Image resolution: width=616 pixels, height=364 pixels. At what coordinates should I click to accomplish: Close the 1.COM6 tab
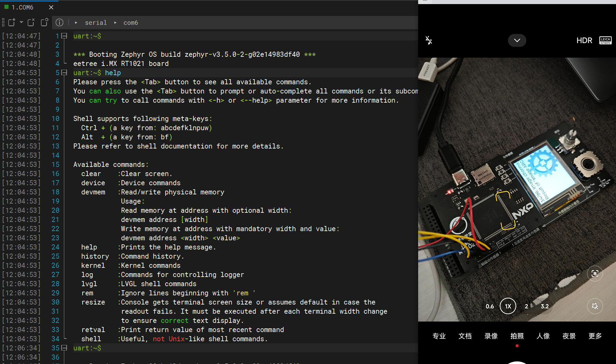51,7
